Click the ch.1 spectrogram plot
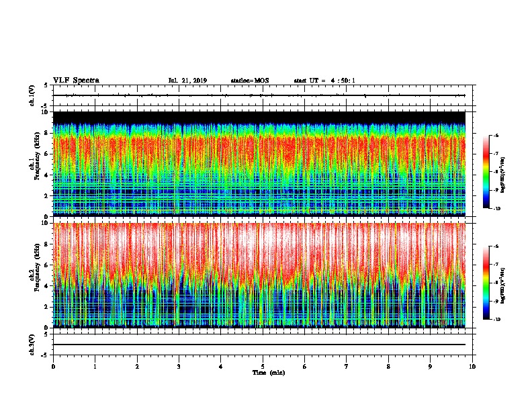The image size is (532, 411). point(259,164)
